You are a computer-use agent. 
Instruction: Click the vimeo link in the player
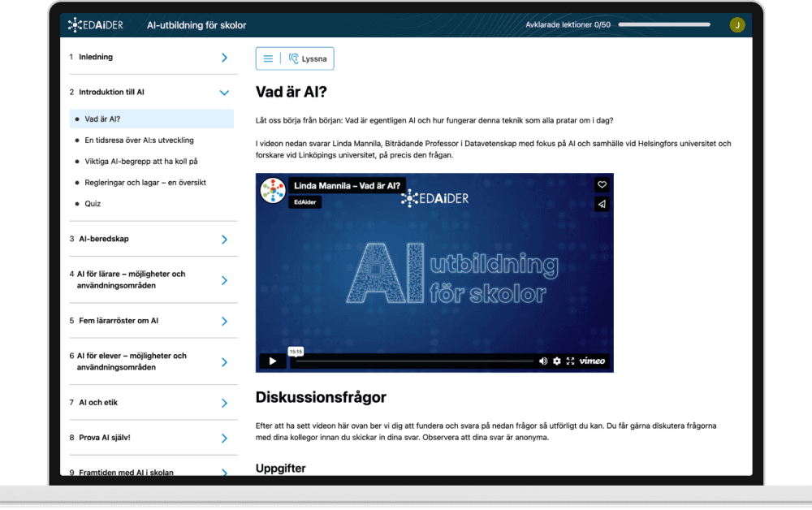click(593, 361)
